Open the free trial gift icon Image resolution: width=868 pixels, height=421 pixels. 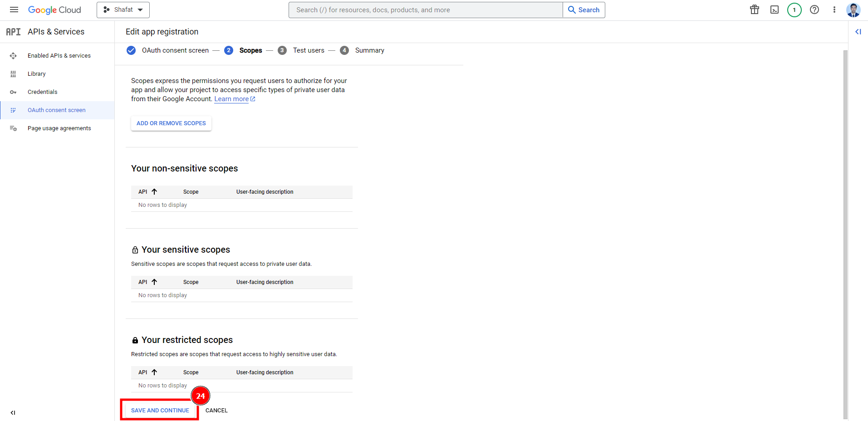tap(754, 10)
